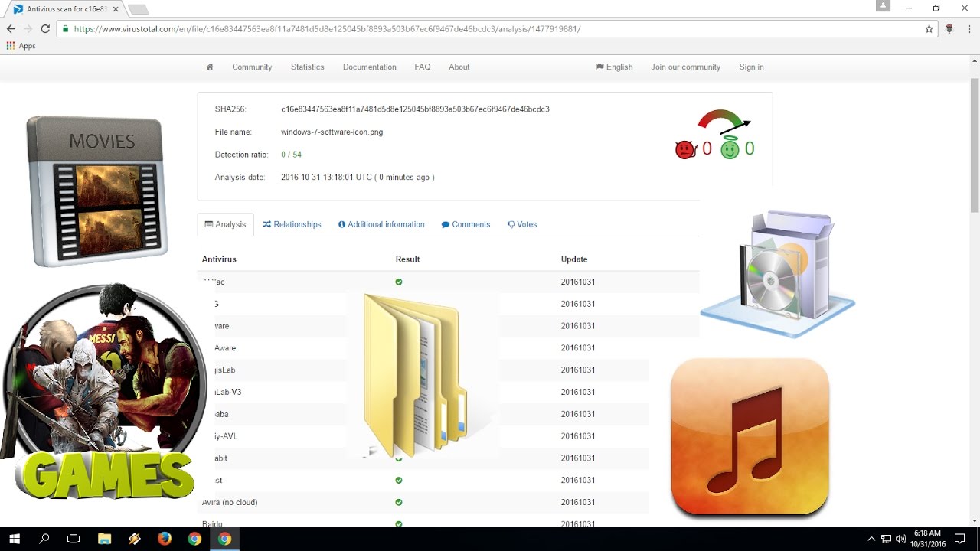980x551 pixels.
Task: Bookmark this page with the star icon
Action: [x=929, y=29]
